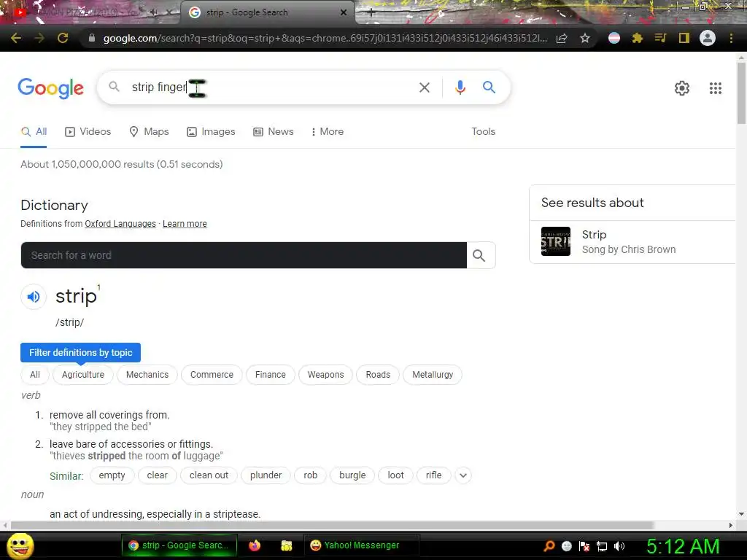
Task: Click the similar word empty
Action: pos(112,475)
